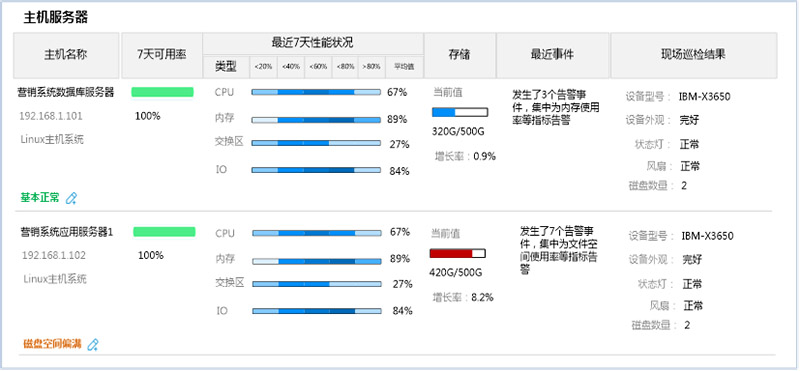Click the CPU performance bar of the database server

316,92
